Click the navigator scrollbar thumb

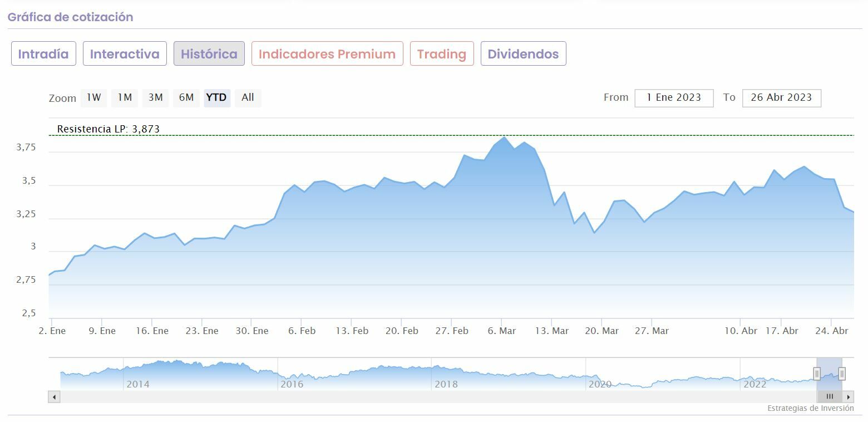coord(830,397)
